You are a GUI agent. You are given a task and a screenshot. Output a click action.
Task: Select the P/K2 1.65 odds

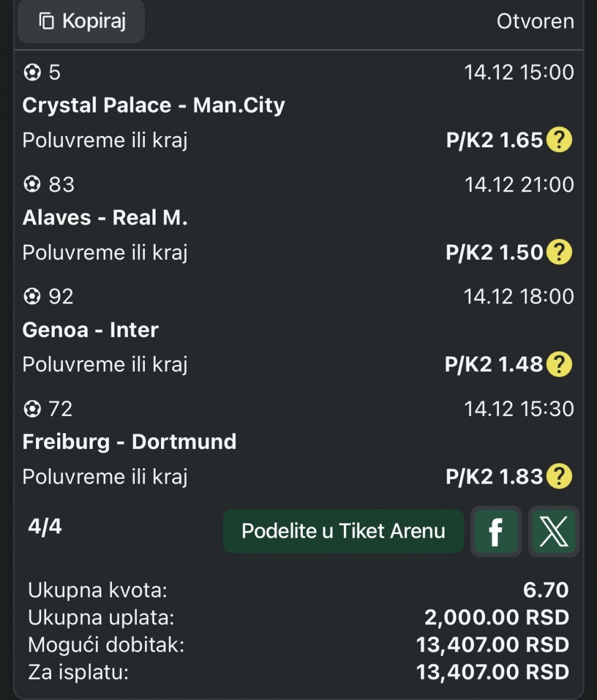(494, 140)
